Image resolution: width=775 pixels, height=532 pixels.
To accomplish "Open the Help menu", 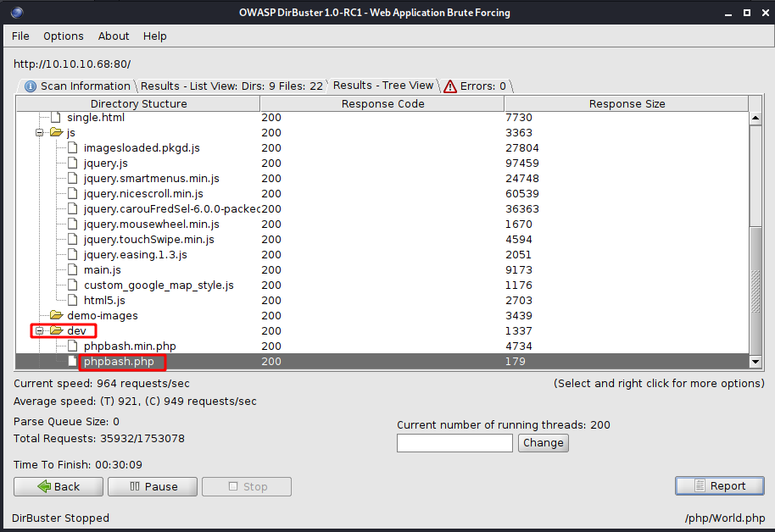I will 154,36.
